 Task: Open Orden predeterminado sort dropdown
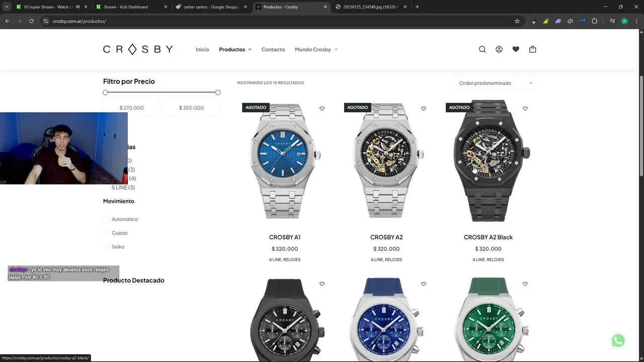point(495,83)
